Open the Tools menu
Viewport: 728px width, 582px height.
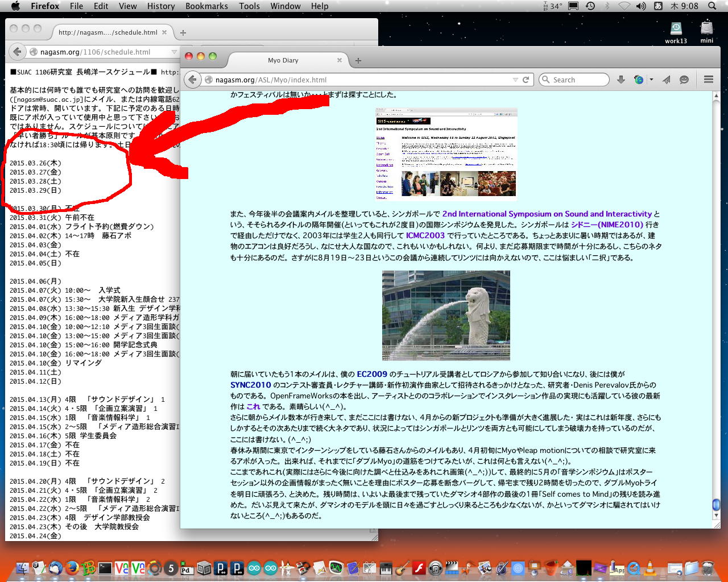tap(249, 6)
